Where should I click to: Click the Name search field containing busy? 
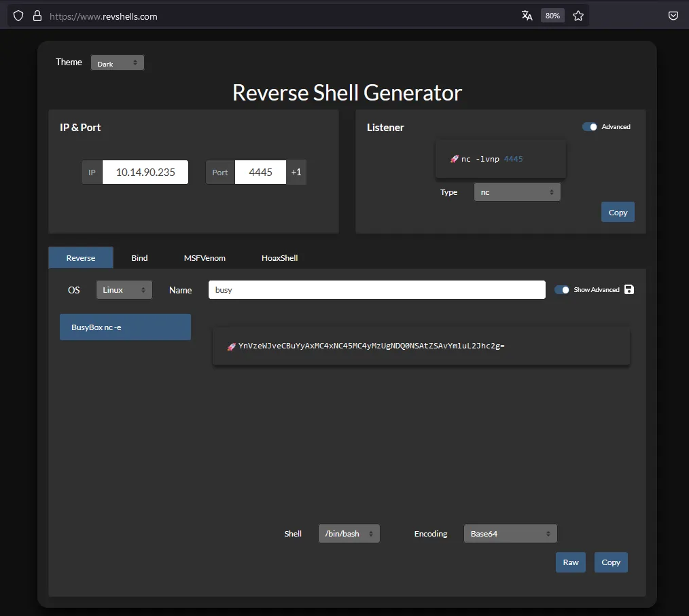point(377,290)
